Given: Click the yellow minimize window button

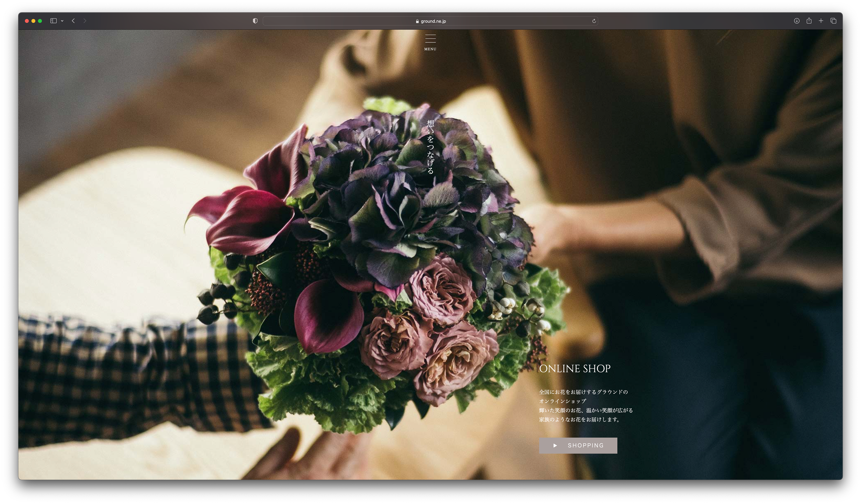Looking at the screenshot, I should 33,21.
